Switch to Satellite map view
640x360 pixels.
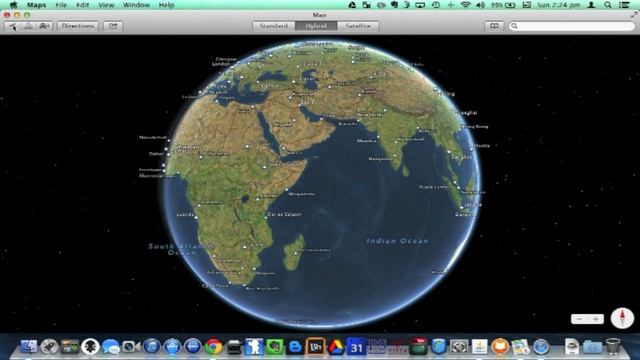coord(358,26)
